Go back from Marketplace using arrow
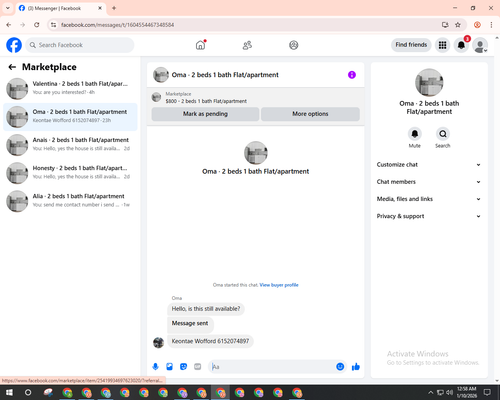Image resolution: width=500 pixels, height=400 pixels. coord(12,67)
